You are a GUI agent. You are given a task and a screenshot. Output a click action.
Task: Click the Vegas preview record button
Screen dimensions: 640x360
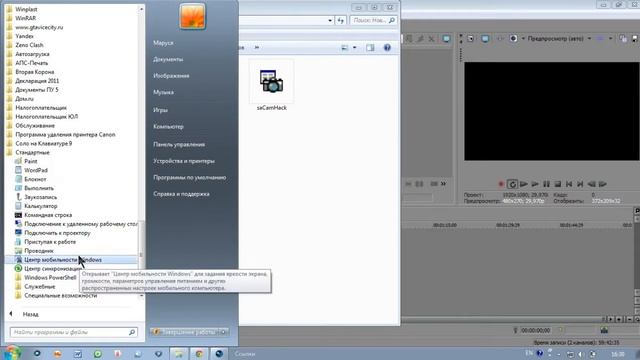click(x=501, y=184)
